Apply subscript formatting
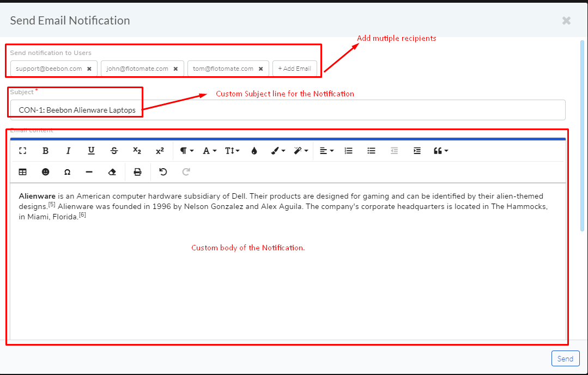 pyautogui.click(x=137, y=151)
